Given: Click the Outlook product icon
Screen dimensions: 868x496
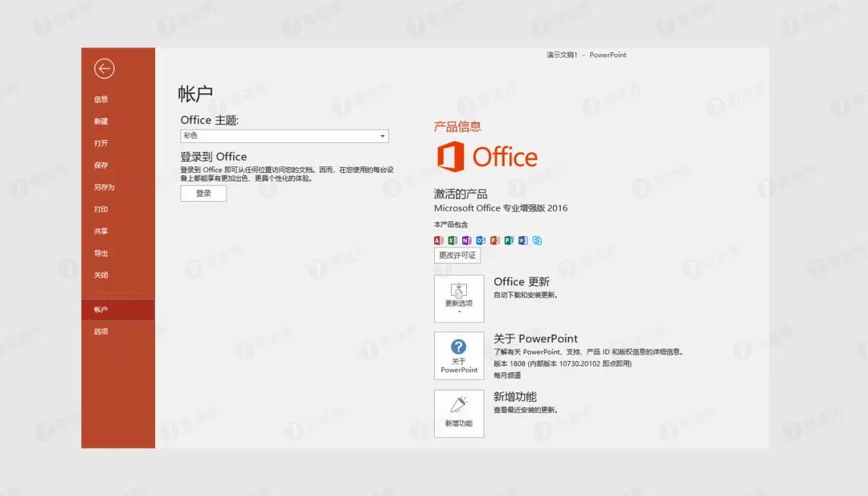Looking at the screenshot, I should 481,240.
